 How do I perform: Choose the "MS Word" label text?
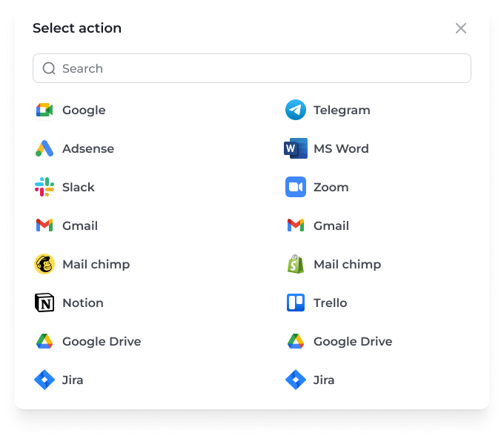(341, 148)
